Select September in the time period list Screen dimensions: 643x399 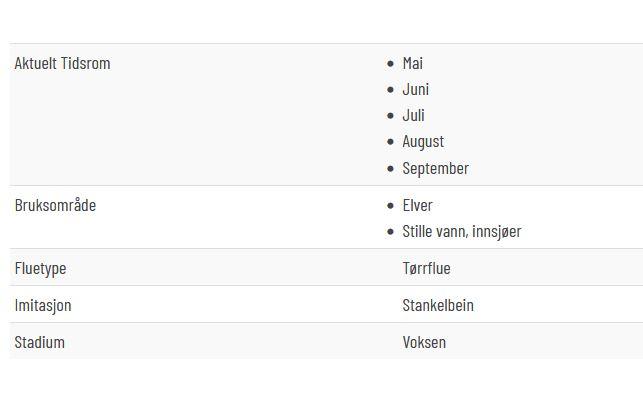point(436,169)
